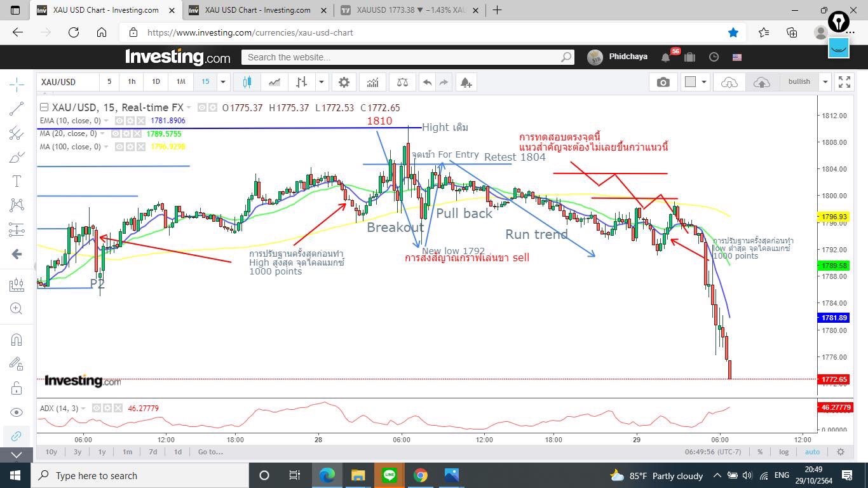The height and width of the screenshot is (488, 868).
Task: Expand the EMA (10, close, 0) dropdown
Action: click(106, 121)
